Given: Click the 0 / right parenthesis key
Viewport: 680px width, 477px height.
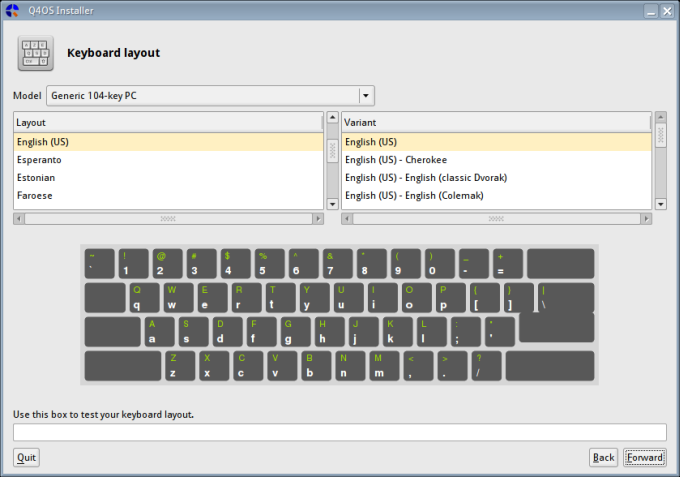Looking at the screenshot, I should click(440, 263).
